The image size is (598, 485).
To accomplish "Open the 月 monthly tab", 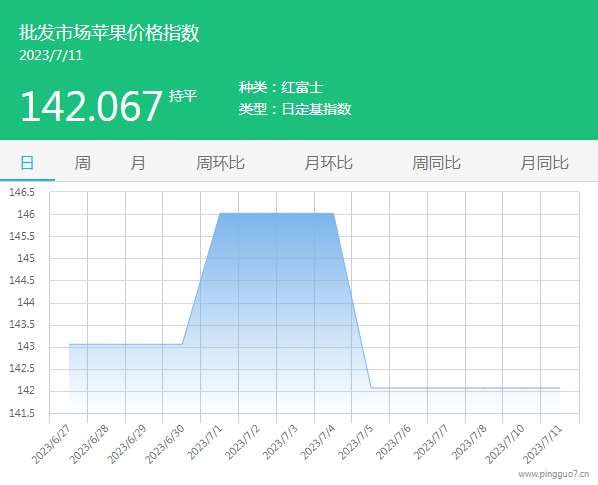I will coord(138,163).
